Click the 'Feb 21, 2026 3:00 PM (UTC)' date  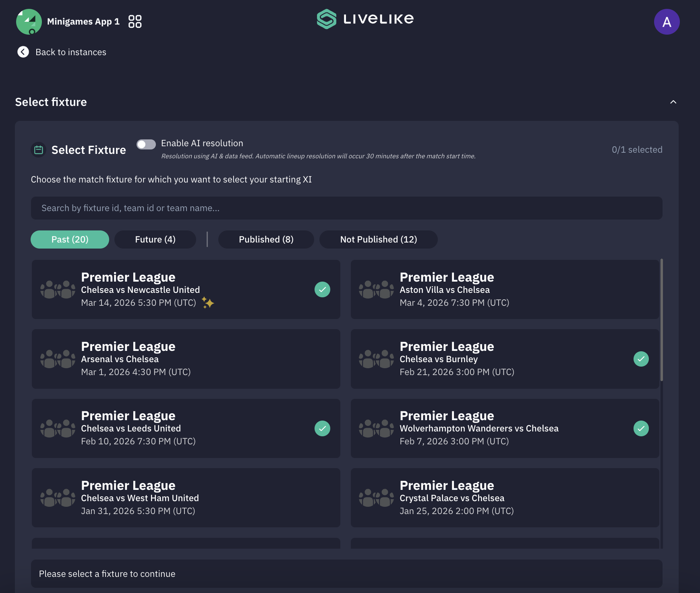pos(457,372)
